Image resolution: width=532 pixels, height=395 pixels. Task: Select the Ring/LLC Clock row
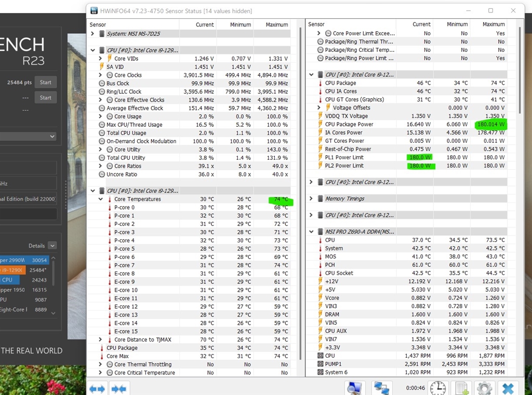coord(189,91)
